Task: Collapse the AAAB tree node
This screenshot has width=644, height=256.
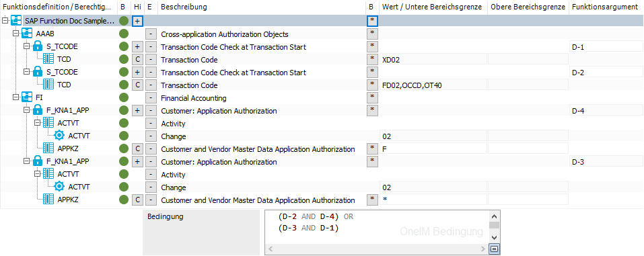Action: pos(15,34)
